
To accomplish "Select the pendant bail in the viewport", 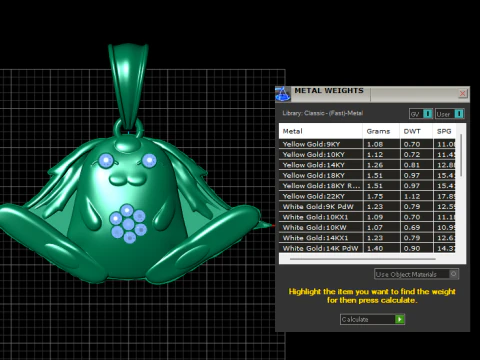I will click(128, 87).
